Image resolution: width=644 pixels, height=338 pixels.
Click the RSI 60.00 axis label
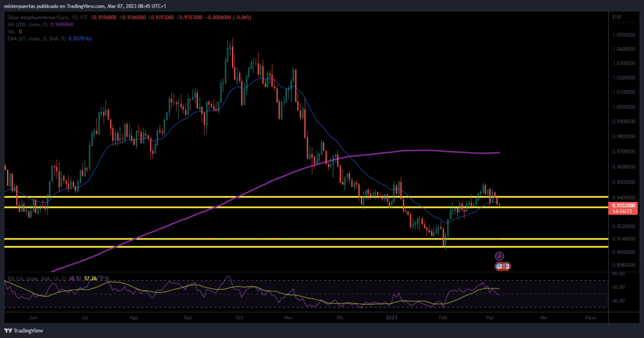(x=618, y=287)
